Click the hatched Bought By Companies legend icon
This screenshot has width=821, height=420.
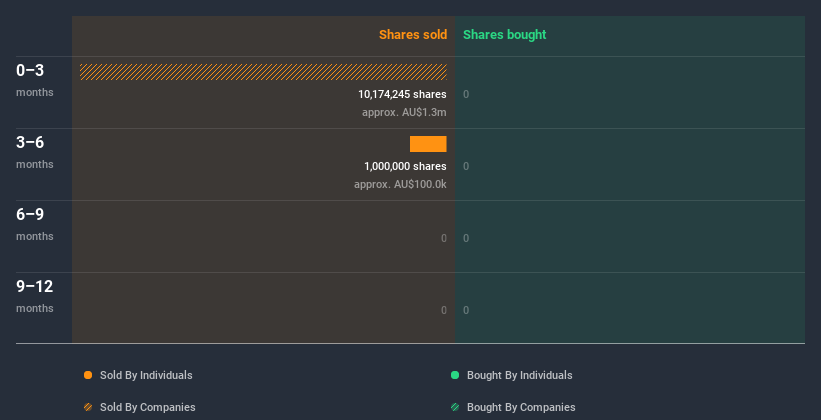pos(455,407)
